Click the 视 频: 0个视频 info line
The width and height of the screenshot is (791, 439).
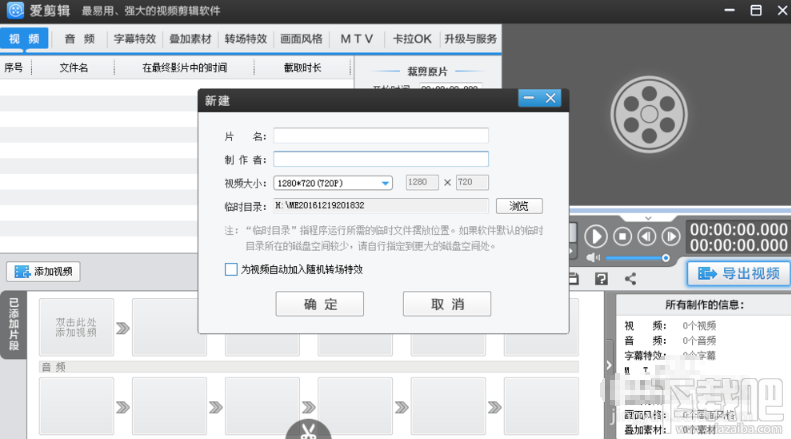pyautogui.click(x=670, y=325)
